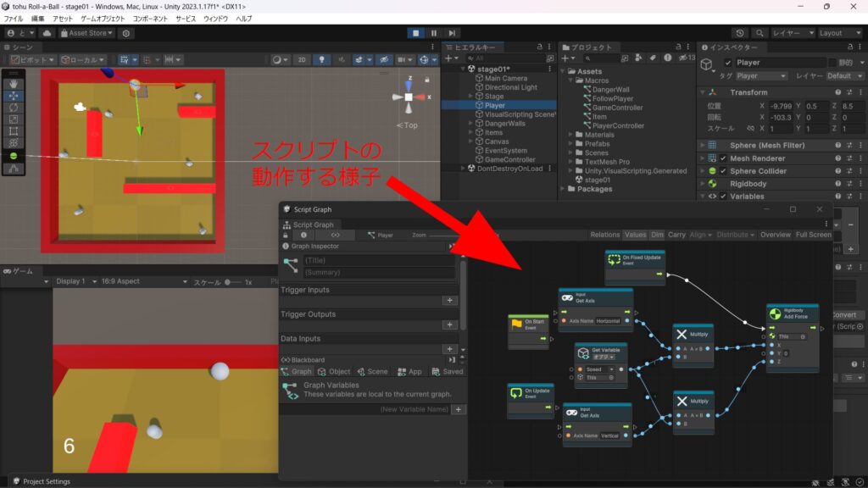Pause the running game
Viewport: 868px width, 488px height.
(x=434, y=33)
